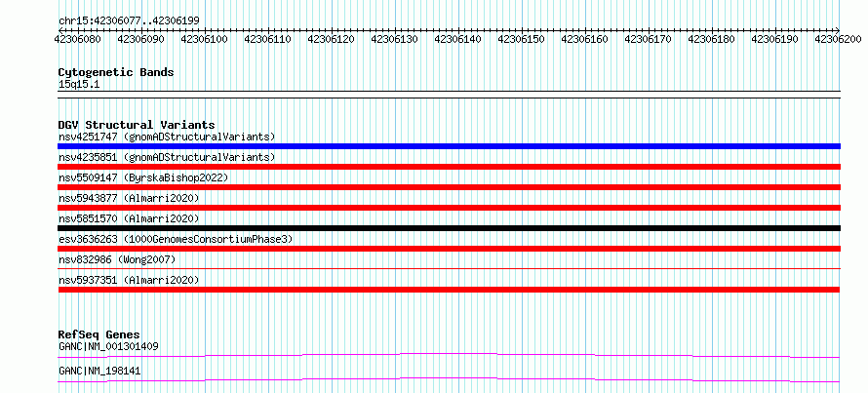
Task: Select the GANC NM_198141 magenta transcript line
Action: coord(449,379)
